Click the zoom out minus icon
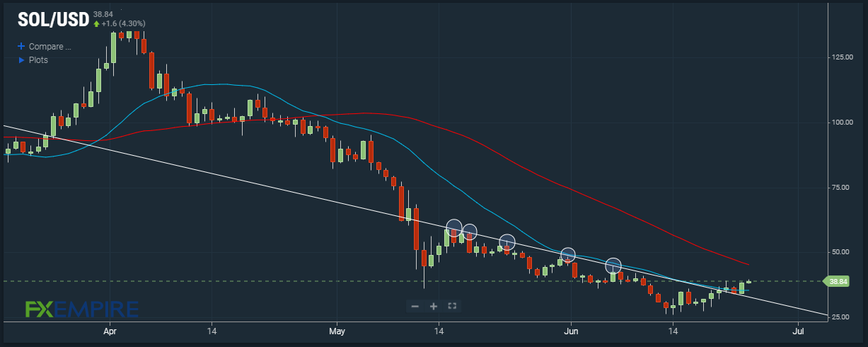Screen dimensions: 868x347 coord(415,306)
